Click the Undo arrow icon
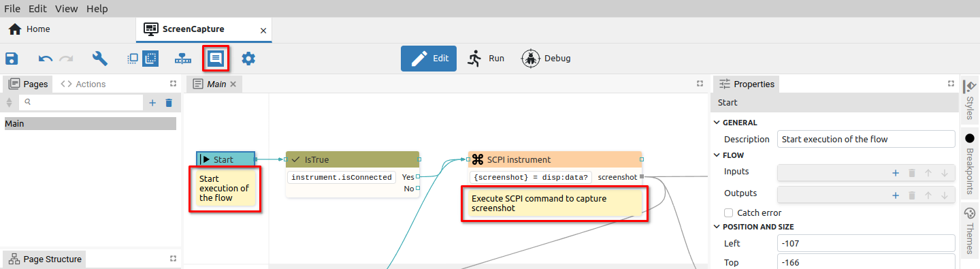Image resolution: width=980 pixels, height=269 pixels. [x=46, y=59]
